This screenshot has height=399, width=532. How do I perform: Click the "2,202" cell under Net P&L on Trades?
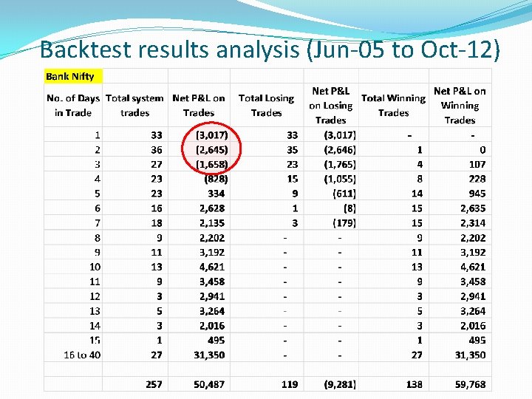coord(212,237)
